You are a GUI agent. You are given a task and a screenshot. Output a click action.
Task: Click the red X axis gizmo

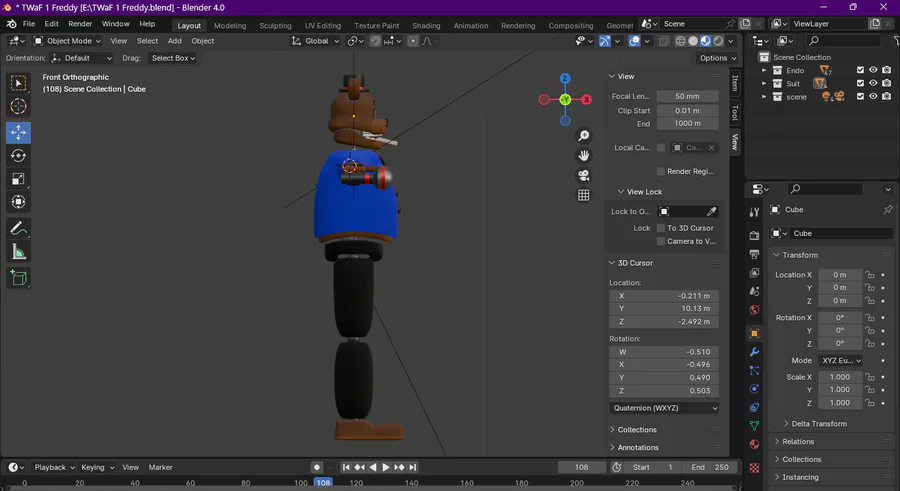coord(587,99)
